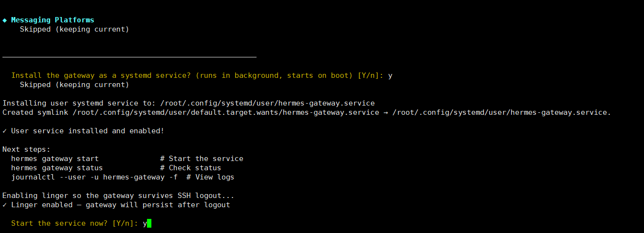Click the checkmark before Linger enabled
The image size is (644, 233).
pos(5,205)
